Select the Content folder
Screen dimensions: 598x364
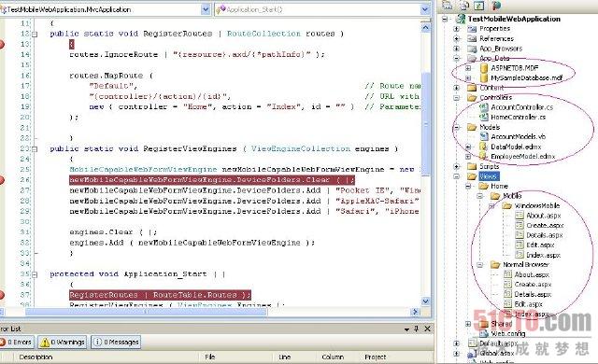coord(491,88)
